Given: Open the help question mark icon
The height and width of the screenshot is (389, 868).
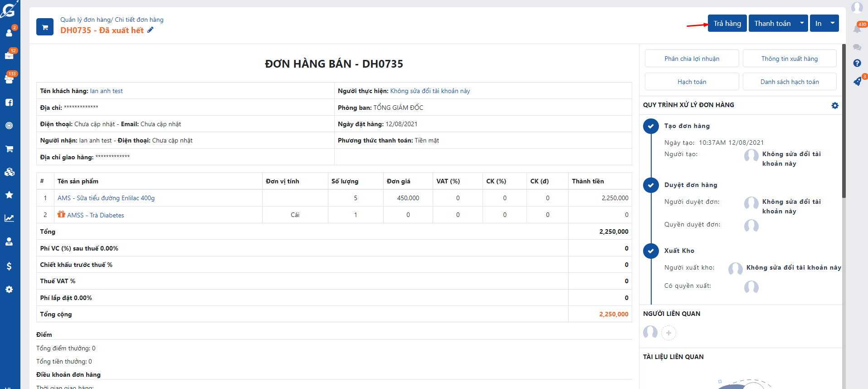Looking at the screenshot, I should click(x=857, y=63).
